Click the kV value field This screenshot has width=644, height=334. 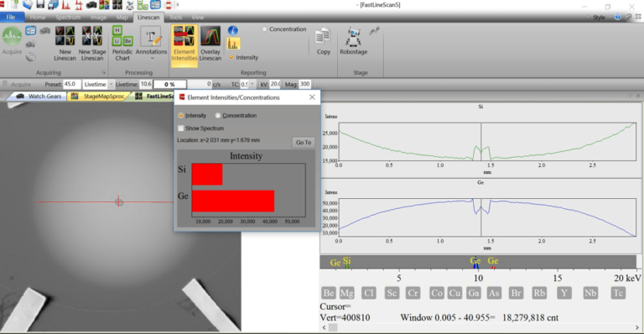click(275, 84)
